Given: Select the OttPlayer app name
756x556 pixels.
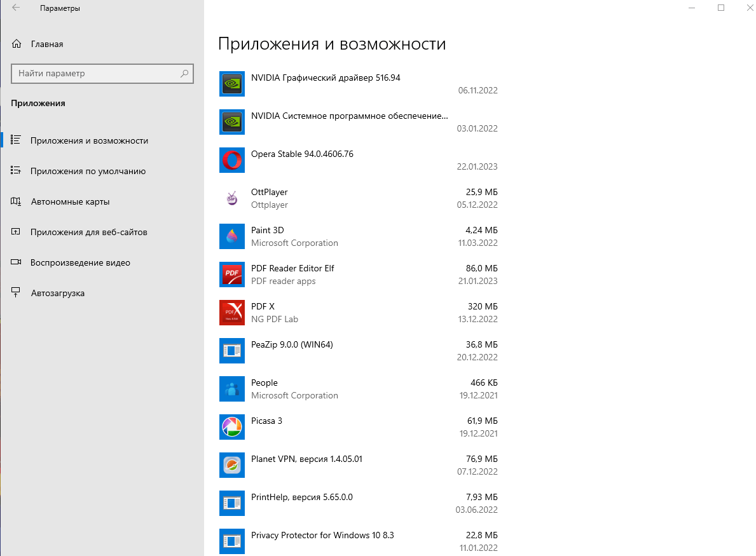Looking at the screenshot, I should (x=269, y=192).
